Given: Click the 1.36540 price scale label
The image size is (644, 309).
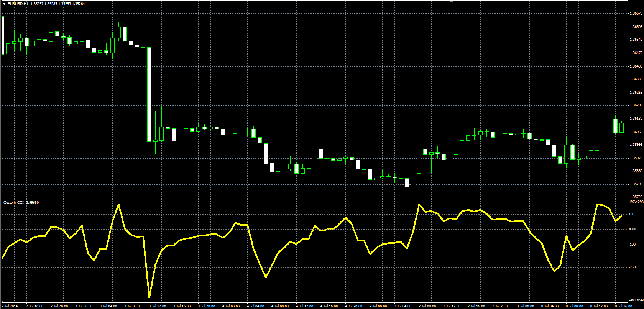Looking at the screenshot, I should point(636,40).
